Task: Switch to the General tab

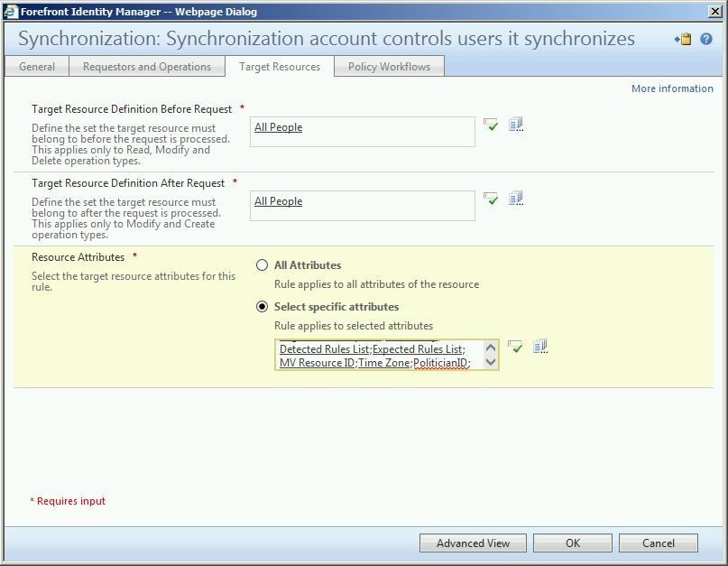Action: click(37, 67)
